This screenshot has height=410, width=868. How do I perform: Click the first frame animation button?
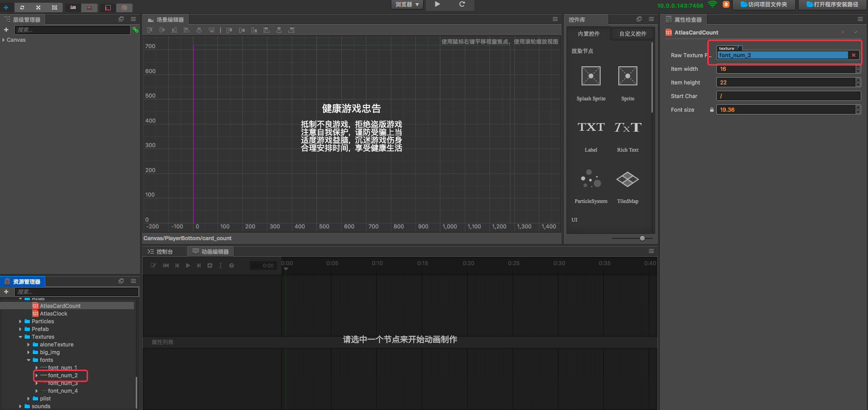coord(166,266)
